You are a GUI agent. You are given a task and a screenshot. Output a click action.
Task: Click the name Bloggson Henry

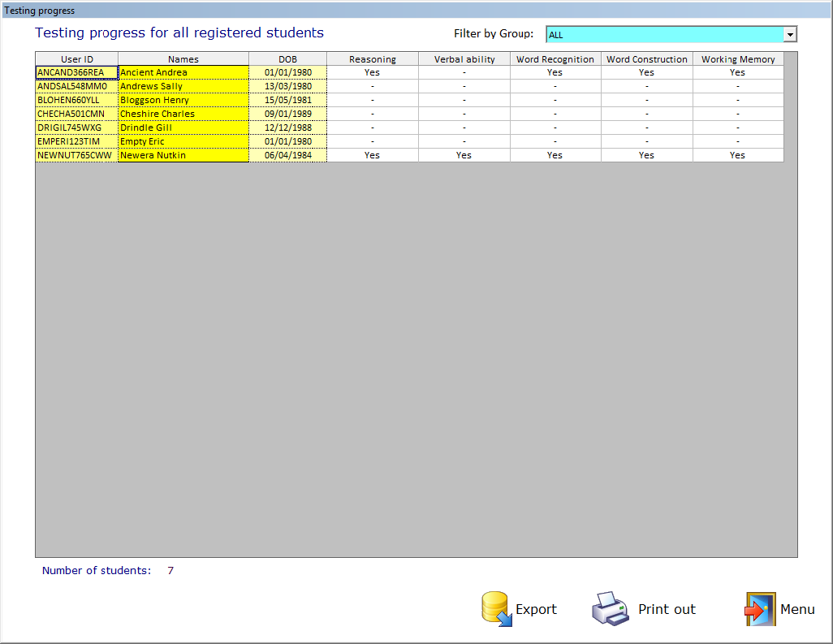[183, 100]
